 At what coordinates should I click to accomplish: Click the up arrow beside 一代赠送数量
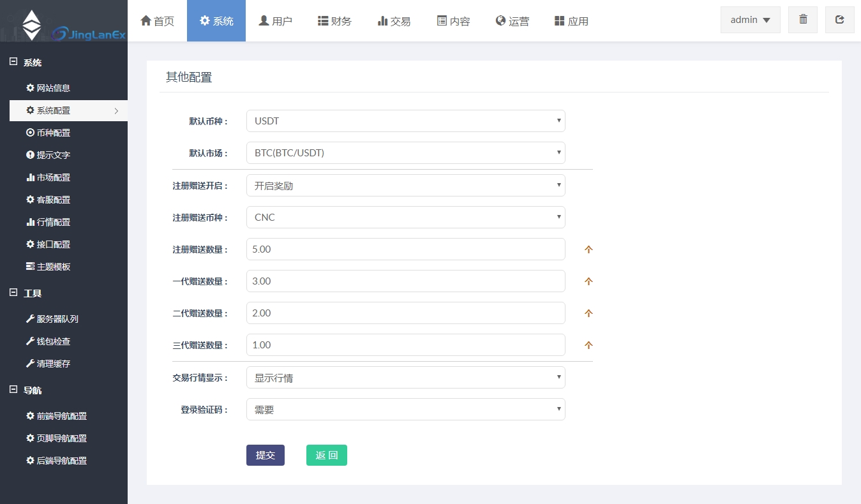tap(588, 281)
